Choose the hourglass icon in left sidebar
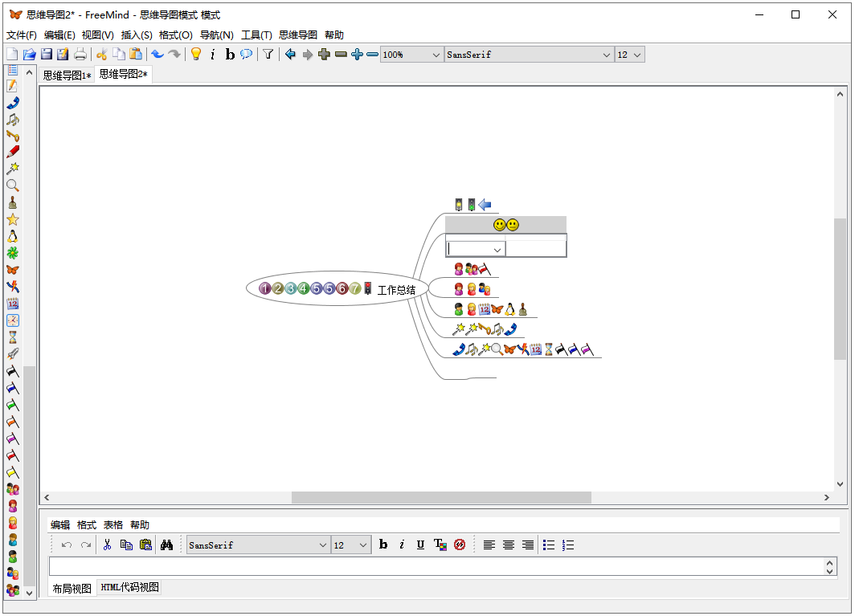 pyautogui.click(x=12, y=337)
